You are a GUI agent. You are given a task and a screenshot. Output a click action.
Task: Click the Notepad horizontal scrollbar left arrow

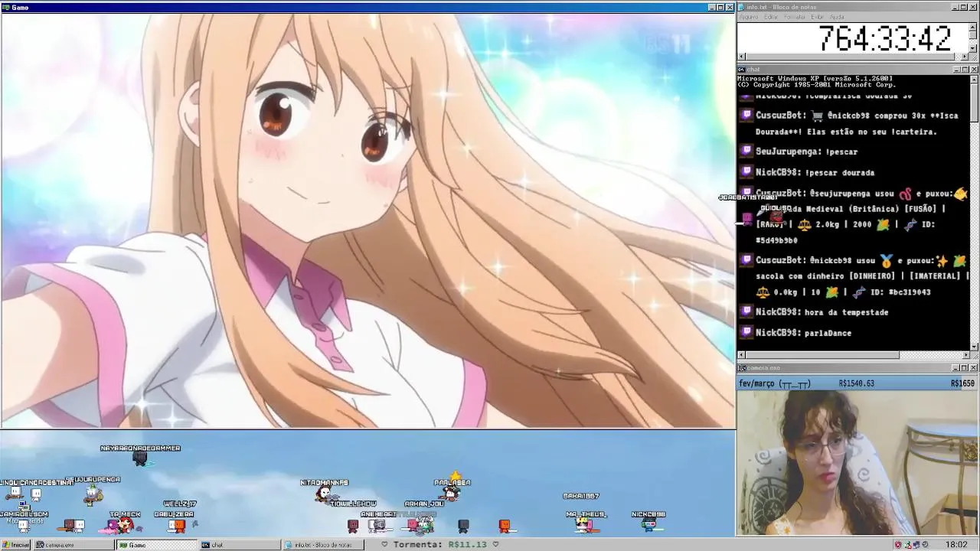(741, 57)
